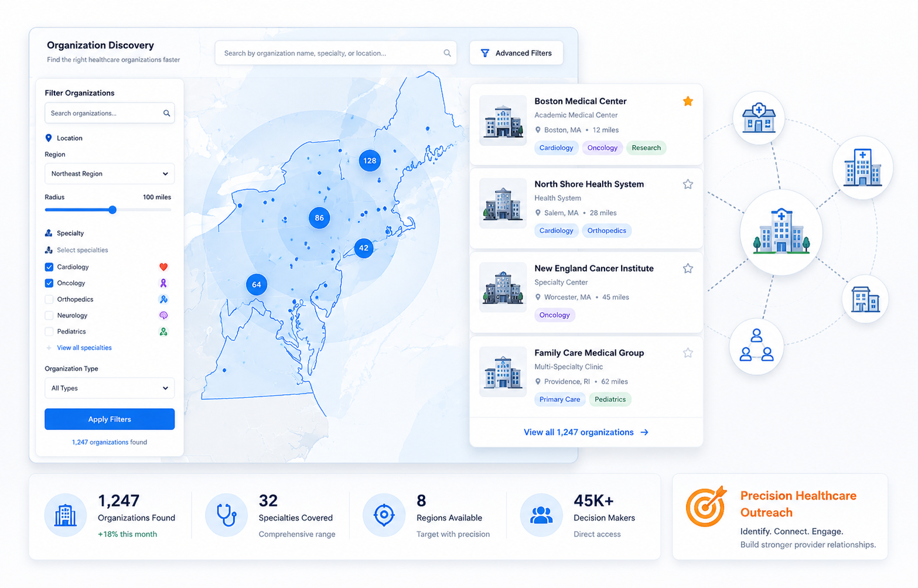Click the Apply Filters button
Image resolution: width=918 pixels, height=588 pixels.
(x=110, y=419)
